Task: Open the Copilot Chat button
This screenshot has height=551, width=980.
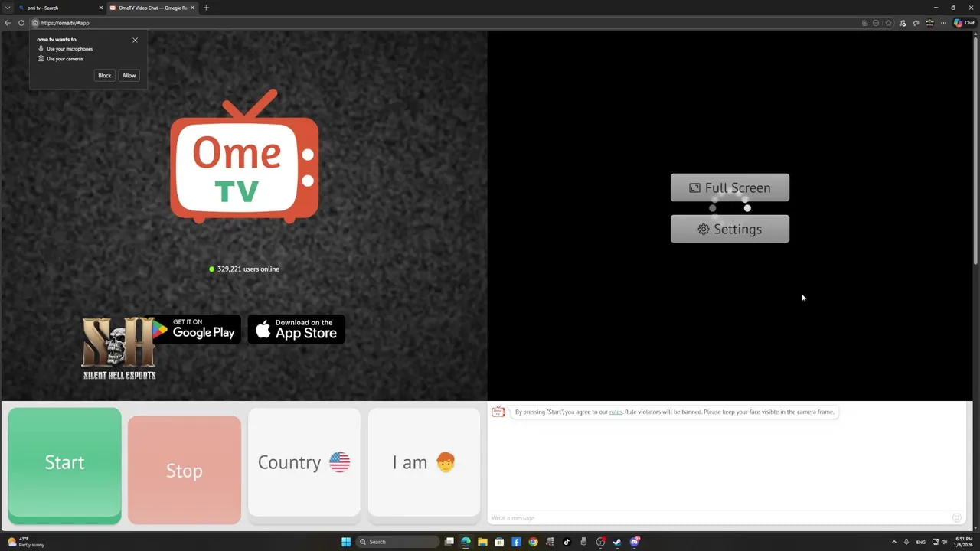Action: [x=964, y=23]
